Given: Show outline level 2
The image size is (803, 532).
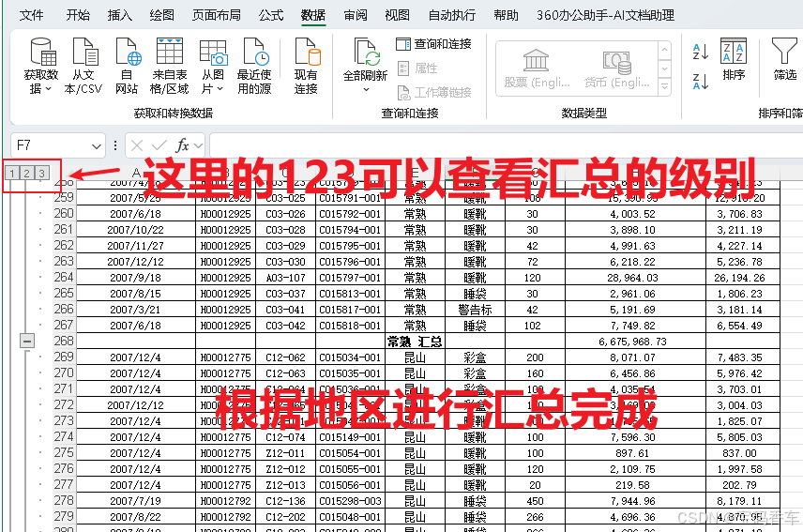Looking at the screenshot, I should point(26,173).
